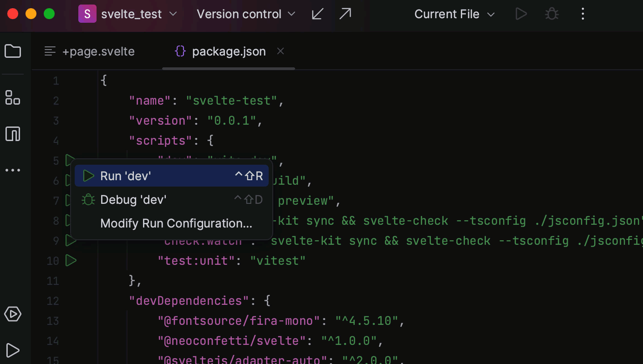The width and height of the screenshot is (643, 364).
Task: Click gutter run icon for test:unit script
Action: (x=70, y=261)
